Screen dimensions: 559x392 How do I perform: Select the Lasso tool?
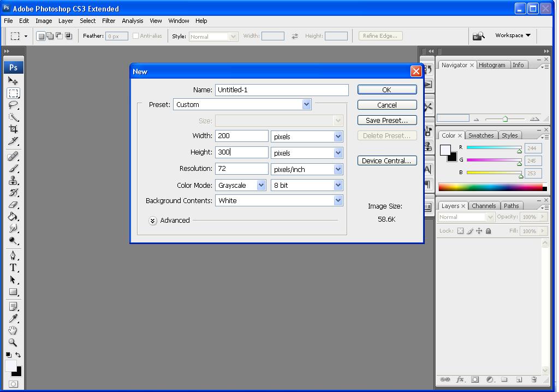(x=13, y=105)
